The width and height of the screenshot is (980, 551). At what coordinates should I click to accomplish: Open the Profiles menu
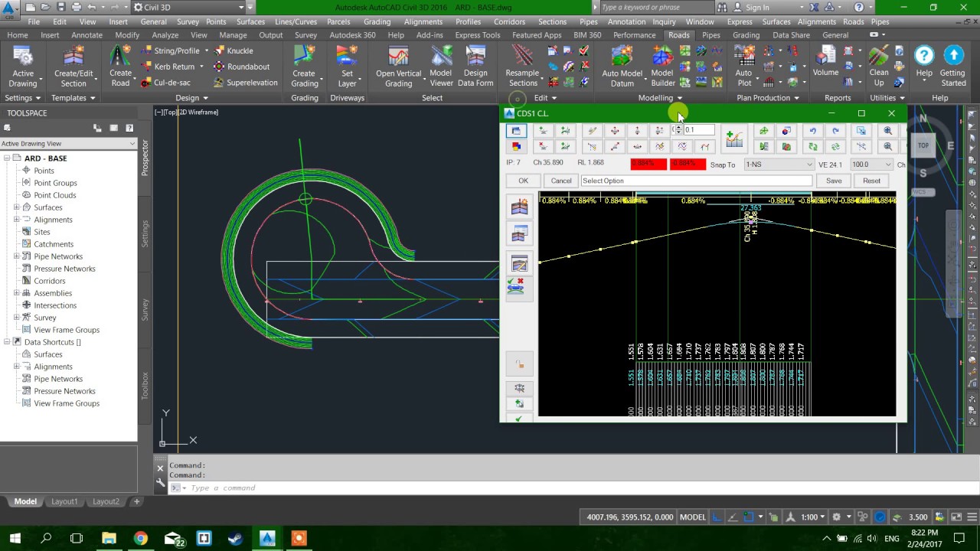coord(468,21)
